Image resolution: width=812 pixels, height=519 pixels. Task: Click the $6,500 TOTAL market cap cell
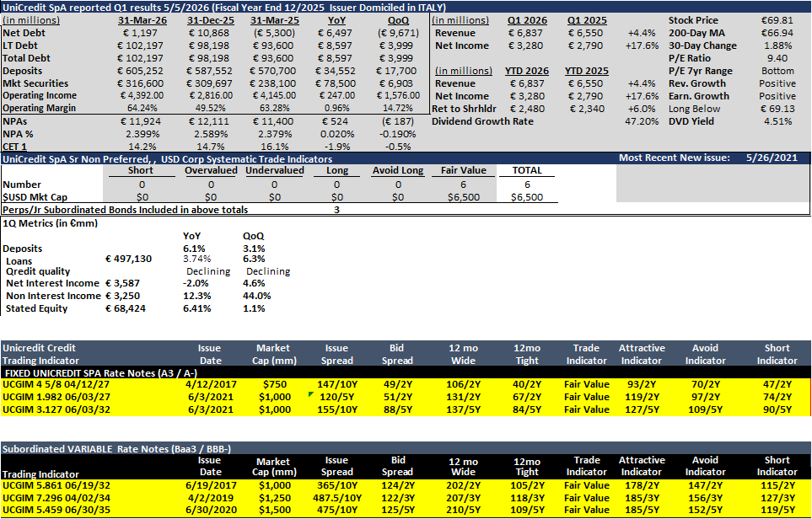(x=527, y=196)
